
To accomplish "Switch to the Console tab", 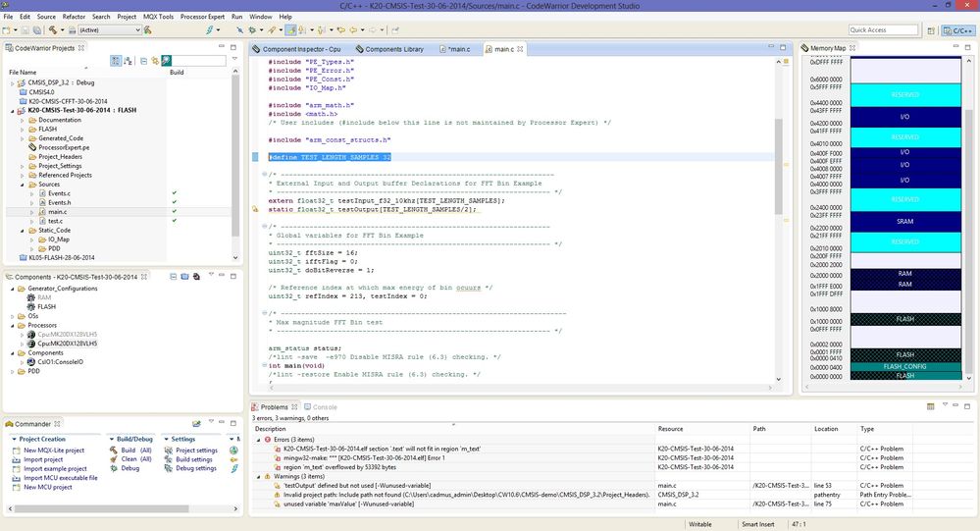I will click(x=321, y=406).
